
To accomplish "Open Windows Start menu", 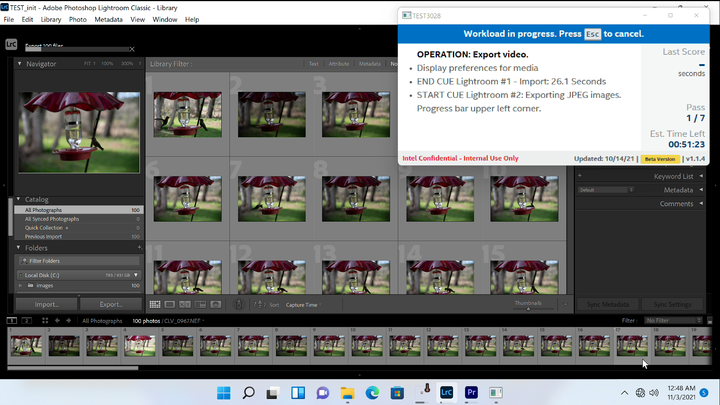I will [x=224, y=393].
